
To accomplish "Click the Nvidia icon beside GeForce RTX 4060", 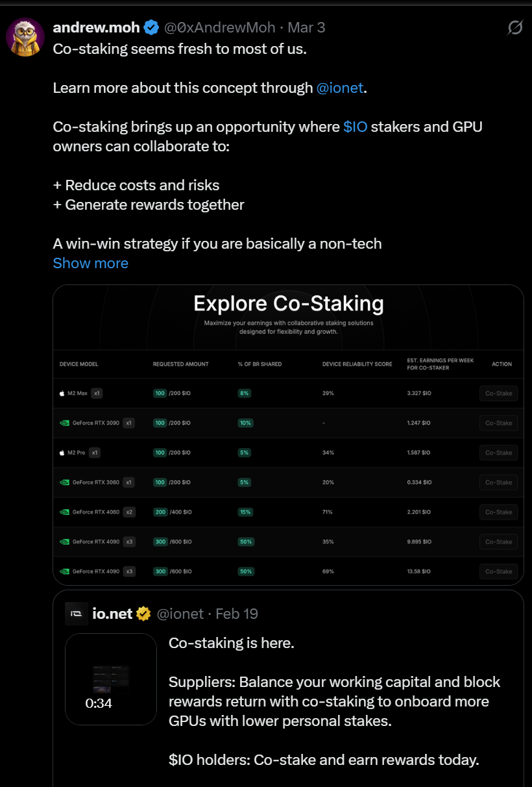I will tap(64, 512).
